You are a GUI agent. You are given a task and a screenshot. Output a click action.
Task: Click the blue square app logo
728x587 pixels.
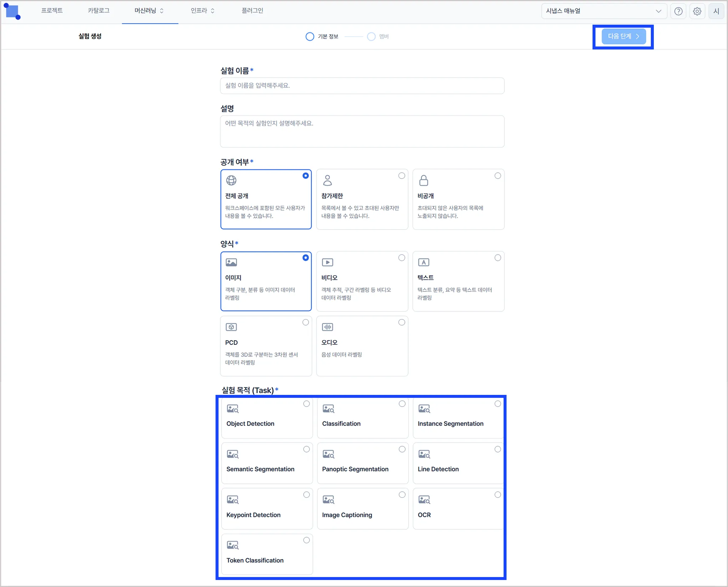pyautogui.click(x=12, y=11)
